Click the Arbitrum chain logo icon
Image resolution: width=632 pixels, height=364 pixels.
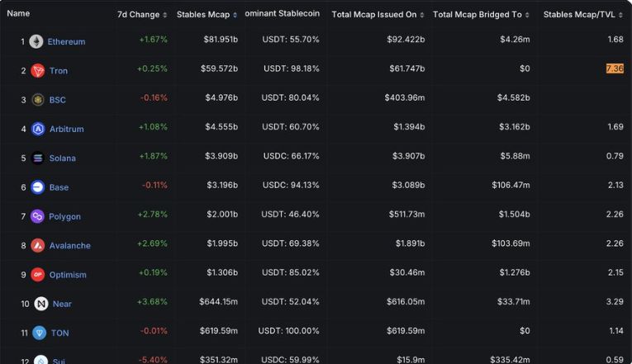(x=37, y=129)
